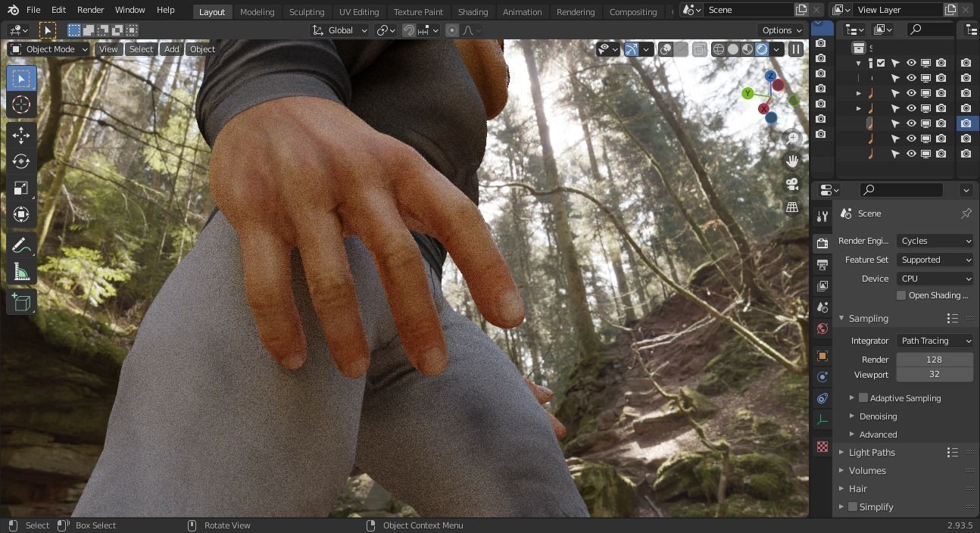Screen dimensions: 980x533
Task: Switch to the Modeling workspace tab
Action: [x=257, y=12]
